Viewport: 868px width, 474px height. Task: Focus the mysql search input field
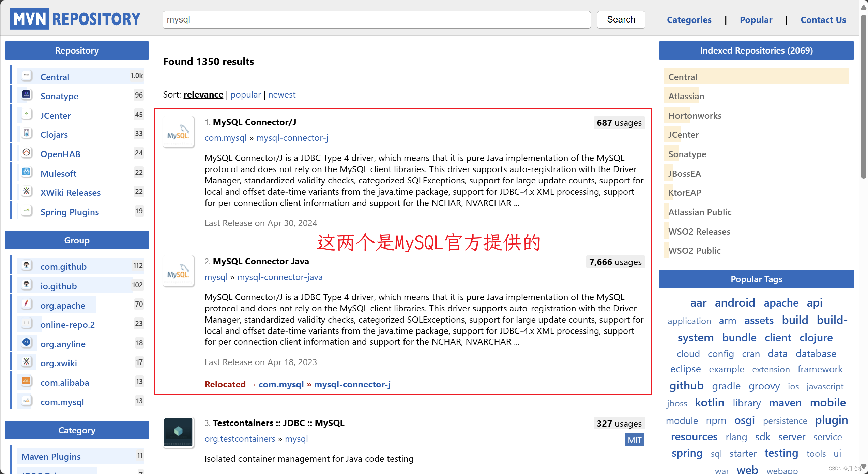click(x=377, y=20)
